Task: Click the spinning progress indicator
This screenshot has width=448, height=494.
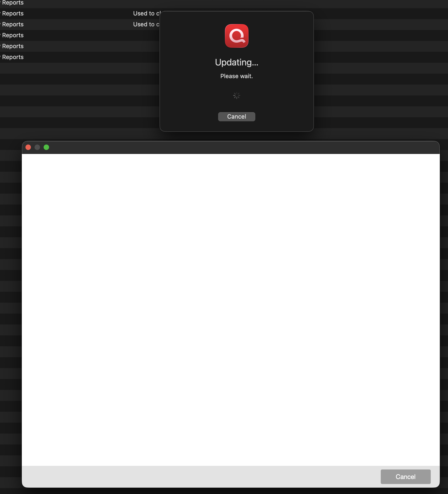Action: pyautogui.click(x=236, y=95)
